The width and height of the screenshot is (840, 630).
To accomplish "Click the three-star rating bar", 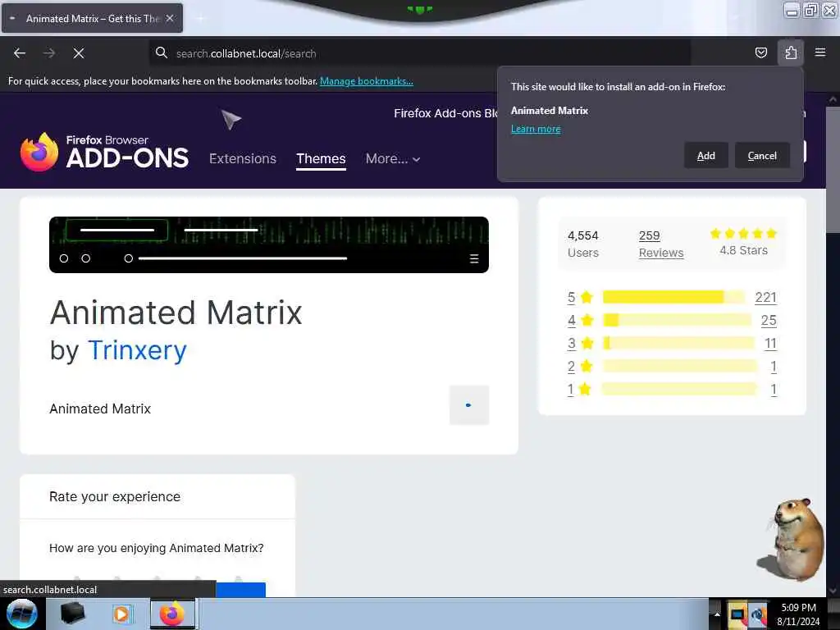I will coord(678,343).
